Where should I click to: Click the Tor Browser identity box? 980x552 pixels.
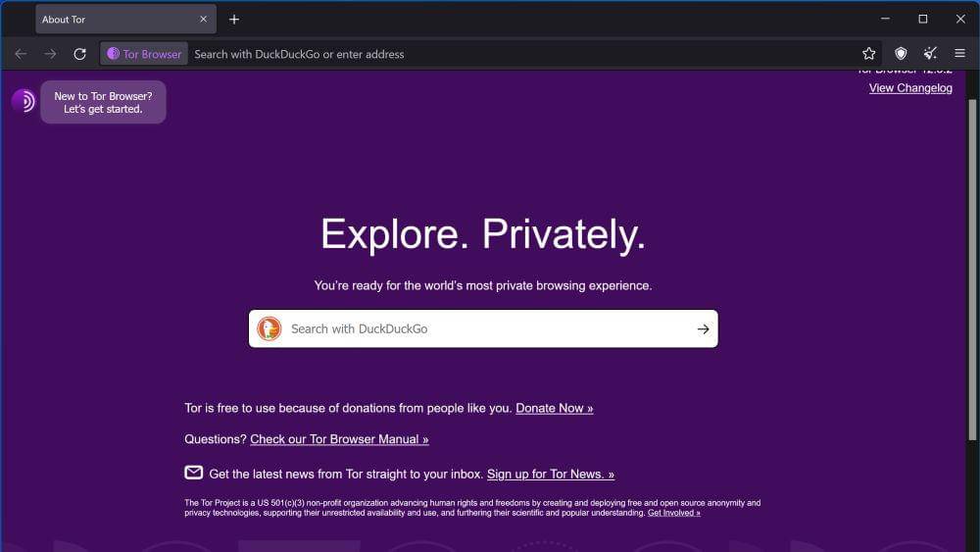tap(144, 54)
